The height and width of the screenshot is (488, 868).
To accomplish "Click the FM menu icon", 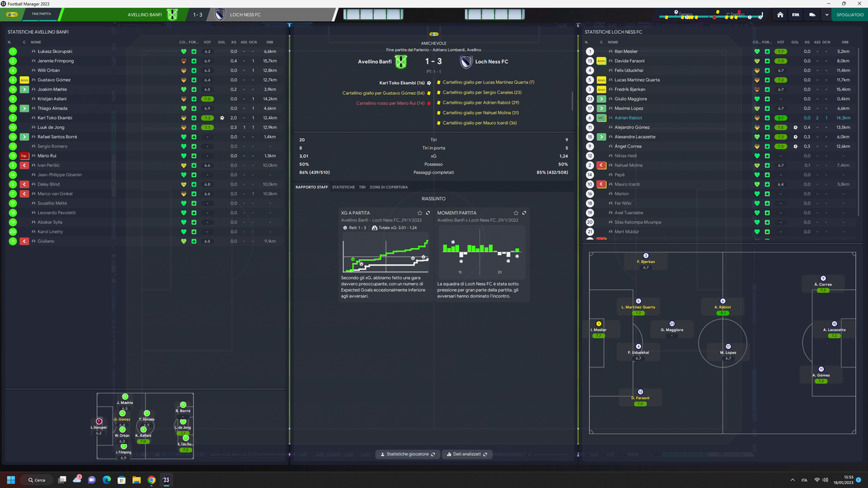I will tap(795, 14).
